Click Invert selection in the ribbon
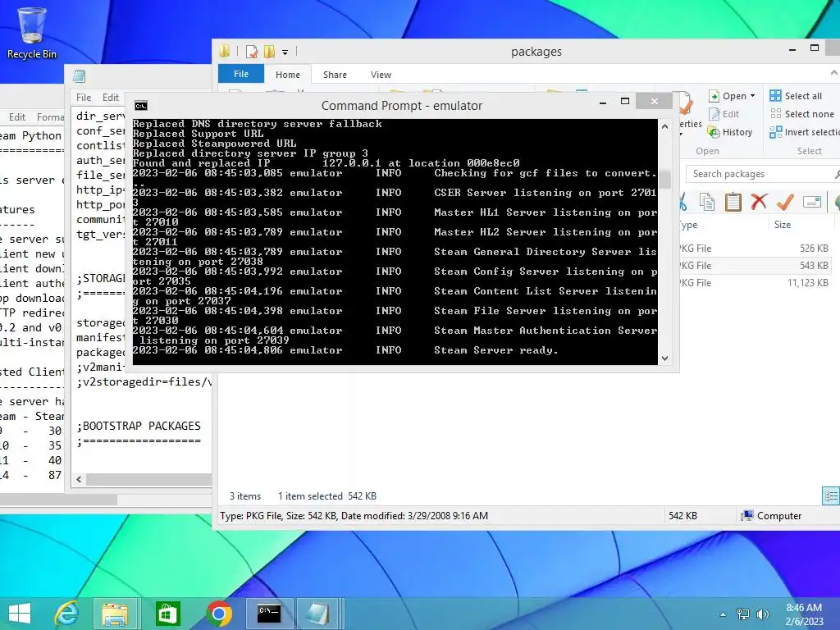Screen dimensions: 840x630 (804, 132)
